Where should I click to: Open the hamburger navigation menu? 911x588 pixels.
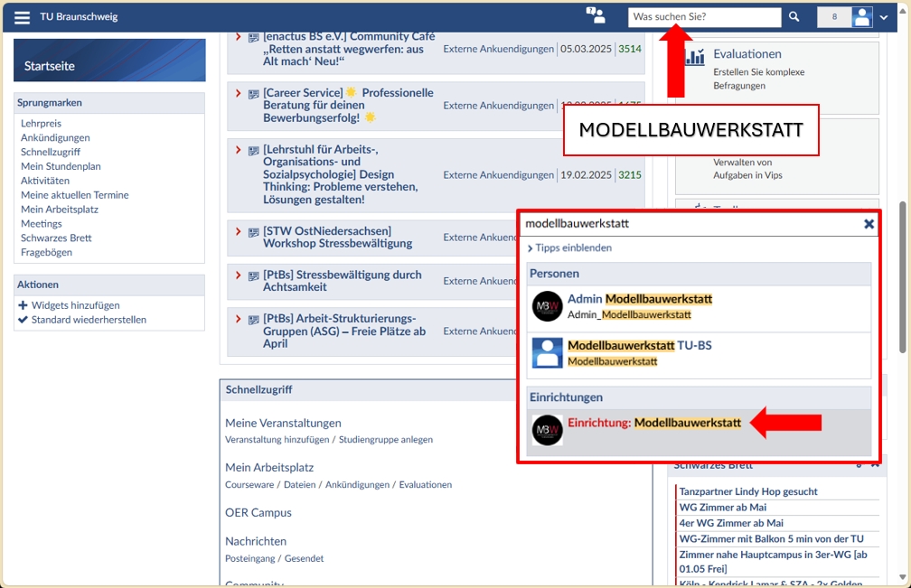pos(22,17)
